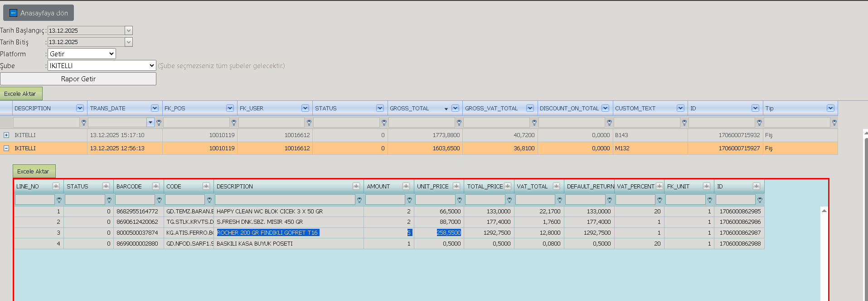
Task: Click the pin icon on TOTAL_PRICE header
Action: click(508, 186)
